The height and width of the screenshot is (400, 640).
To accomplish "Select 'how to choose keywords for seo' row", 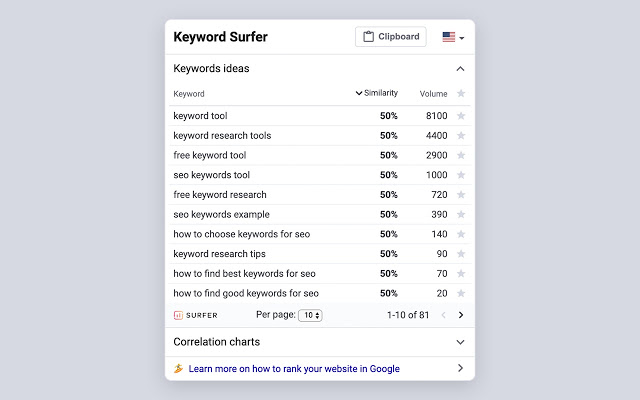I will [x=242, y=234].
